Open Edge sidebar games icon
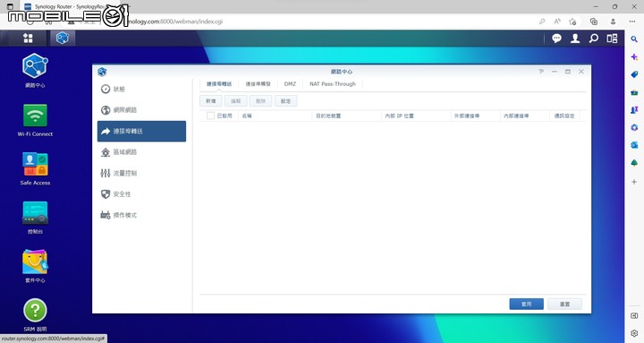This screenshot has width=644, height=343. [x=634, y=110]
